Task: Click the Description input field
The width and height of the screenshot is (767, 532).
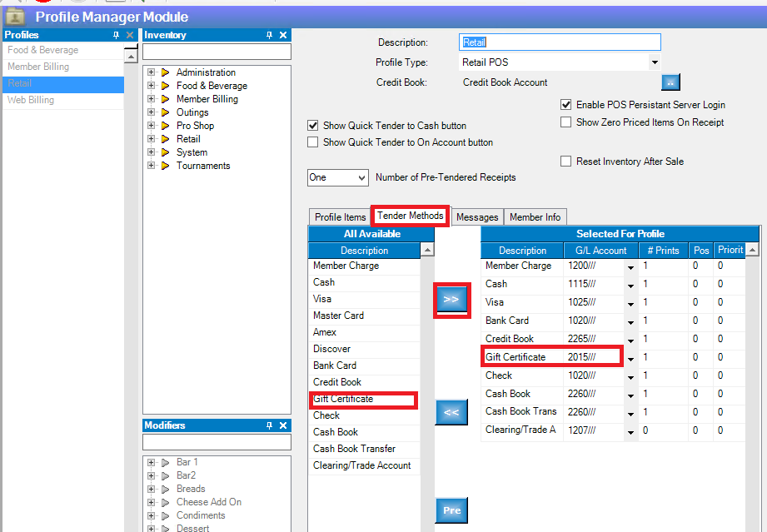Action: point(560,42)
